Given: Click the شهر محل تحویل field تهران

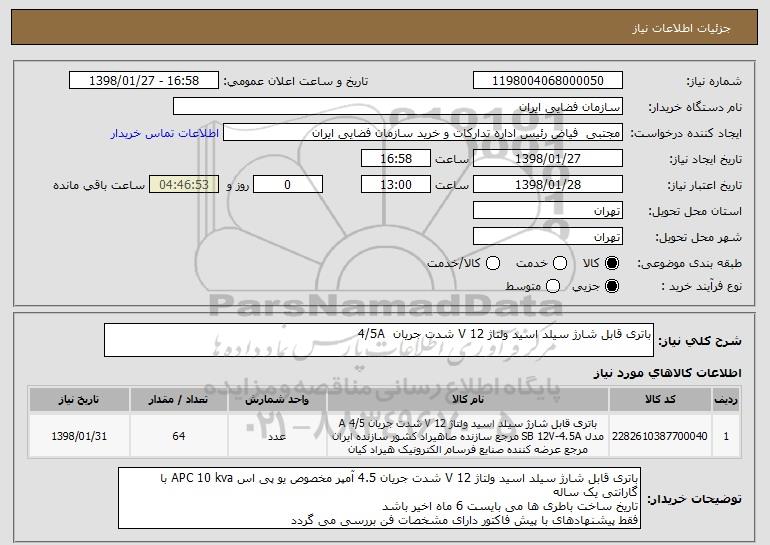Looking at the screenshot, I should coord(548,237).
